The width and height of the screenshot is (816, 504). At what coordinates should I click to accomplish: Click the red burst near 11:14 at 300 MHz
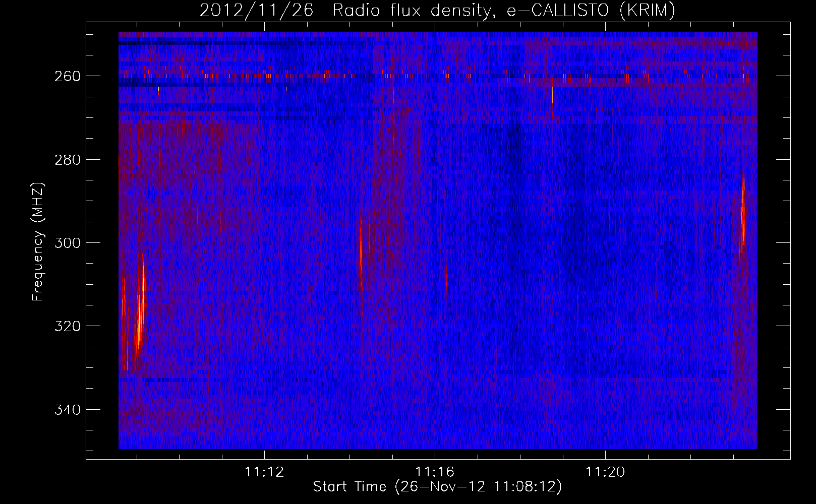[x=361, y=255]
